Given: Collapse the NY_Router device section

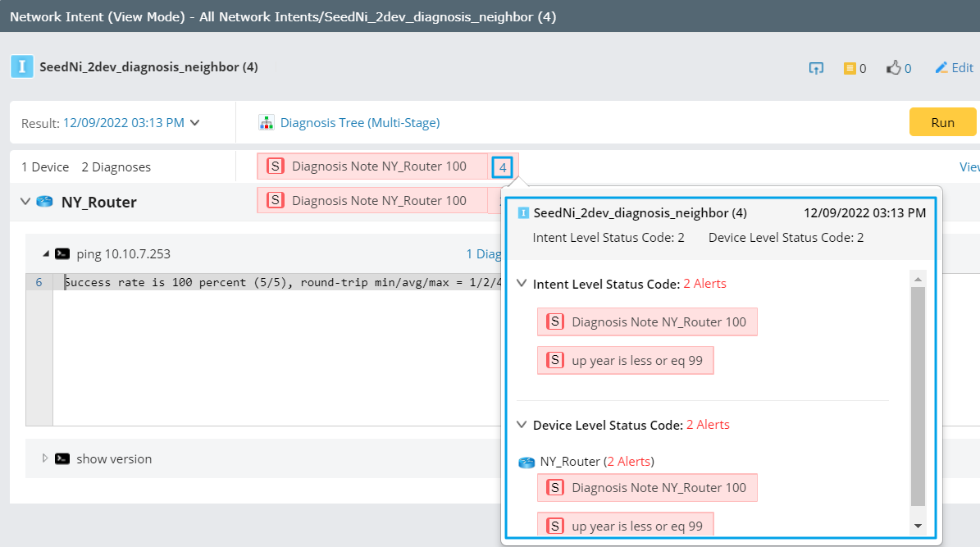Looking at the screenshot, I should click(25, 202).
